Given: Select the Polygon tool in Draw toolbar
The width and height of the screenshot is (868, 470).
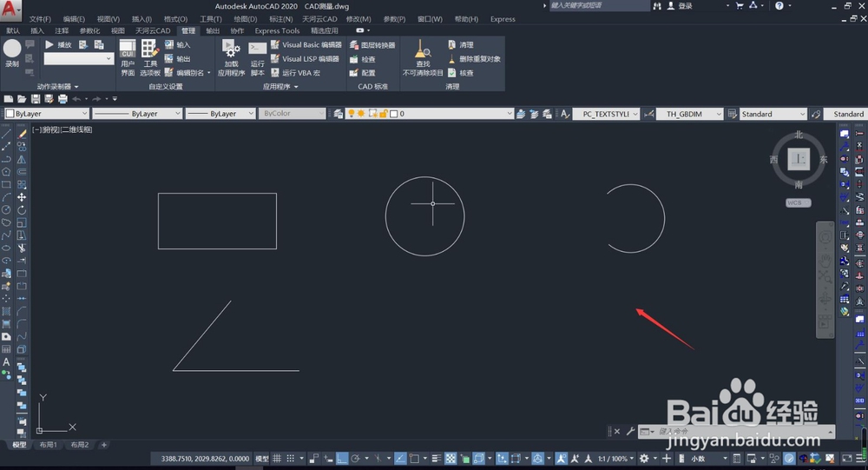Looking at the screenshot, I should [x=6, y=171].
